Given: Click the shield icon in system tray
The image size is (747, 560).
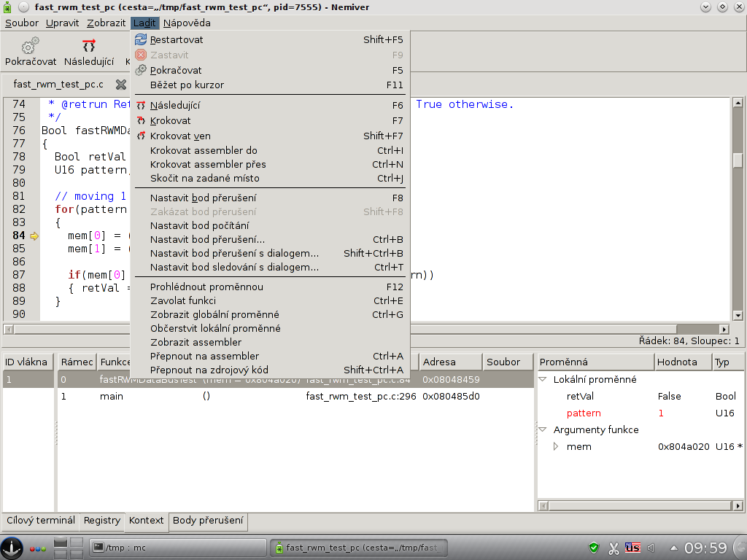Looking at the screenshot, I should pyautogui.click(x=594, y=548).
